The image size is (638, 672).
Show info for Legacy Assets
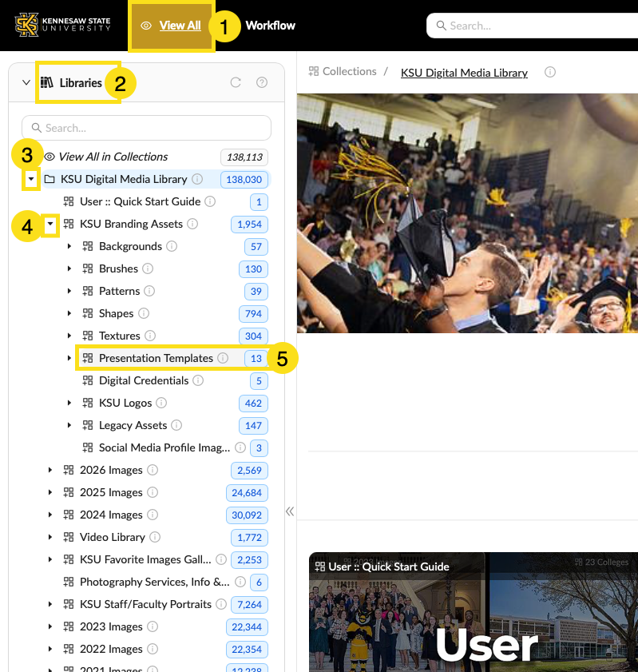pos(176,425)
